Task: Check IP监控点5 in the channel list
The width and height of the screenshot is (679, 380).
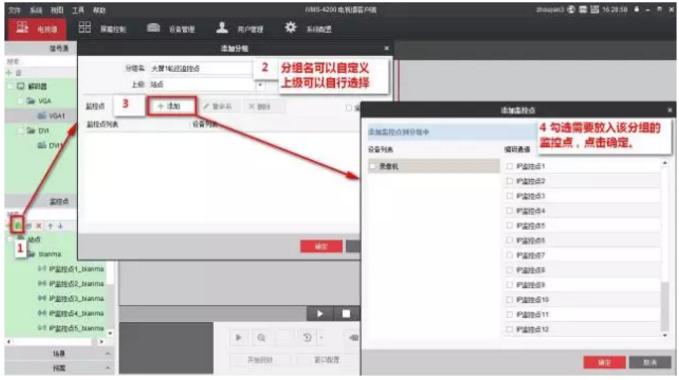Action: click(x=510, y=225)
